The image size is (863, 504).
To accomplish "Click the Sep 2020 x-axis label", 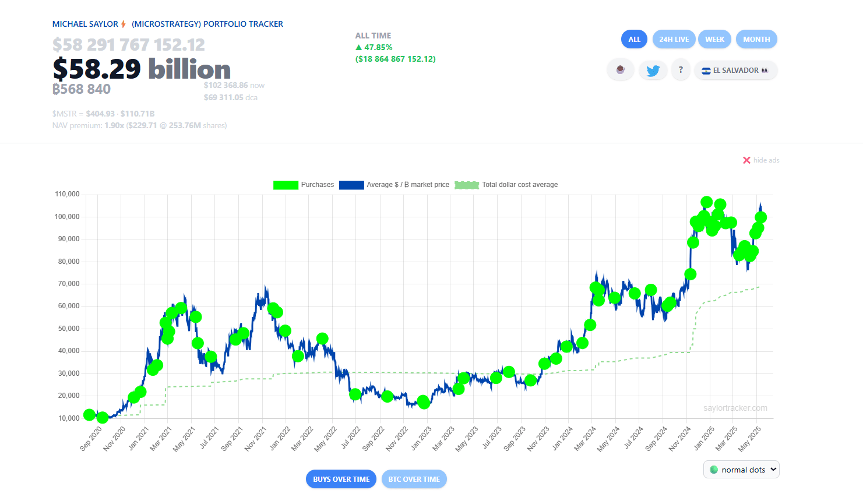I will click(x=90, y=439).
